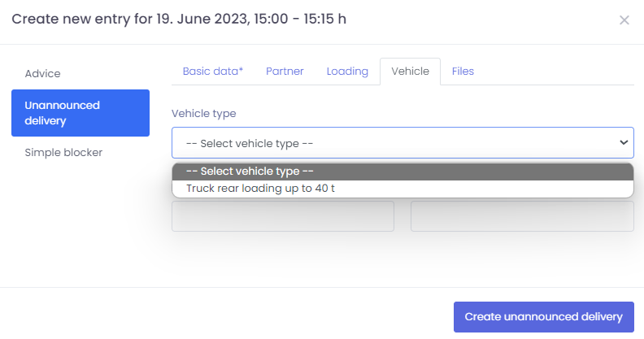The image size is (644, 339).
Task: Choose Truck rear loading up to 40 t
Action: (261, 188)
